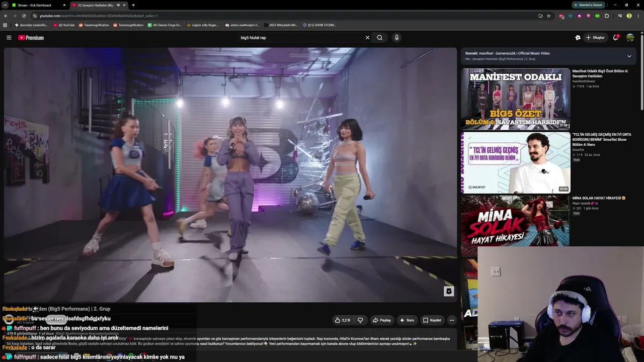
Task: Click the Oluştur create button
Action: [x=595, y=38]
